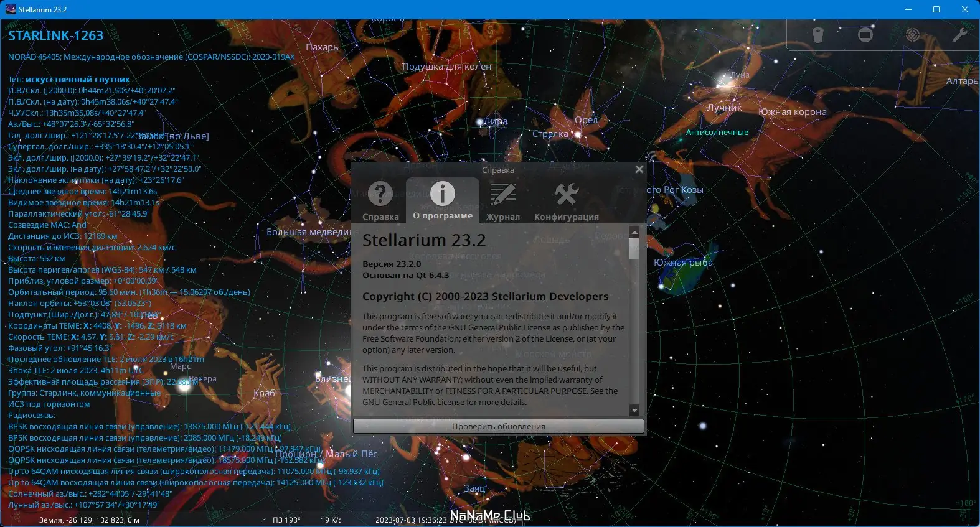Click the Copyright 2000-2023 Stellarium Developers line
Viewport: 980px width, 527px height.
pyautogui.click(x=486, y=296)
